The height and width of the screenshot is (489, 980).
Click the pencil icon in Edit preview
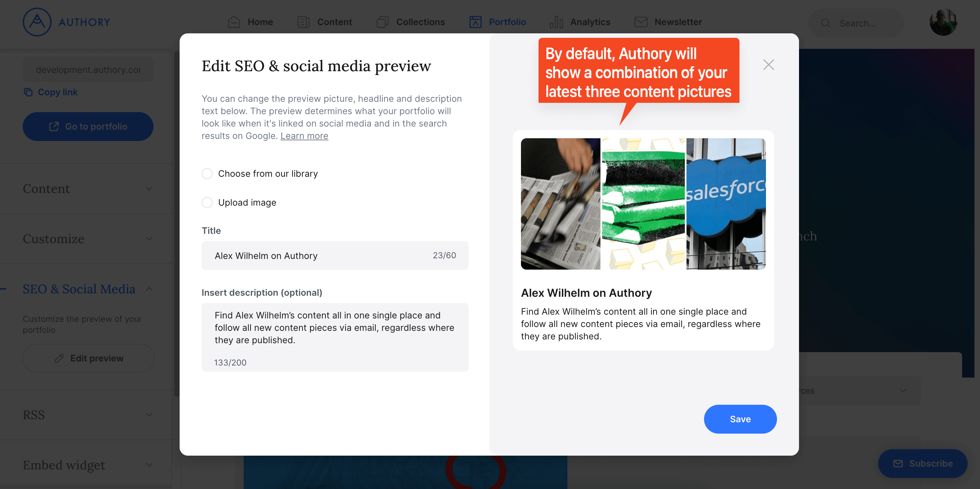point(59,358)
